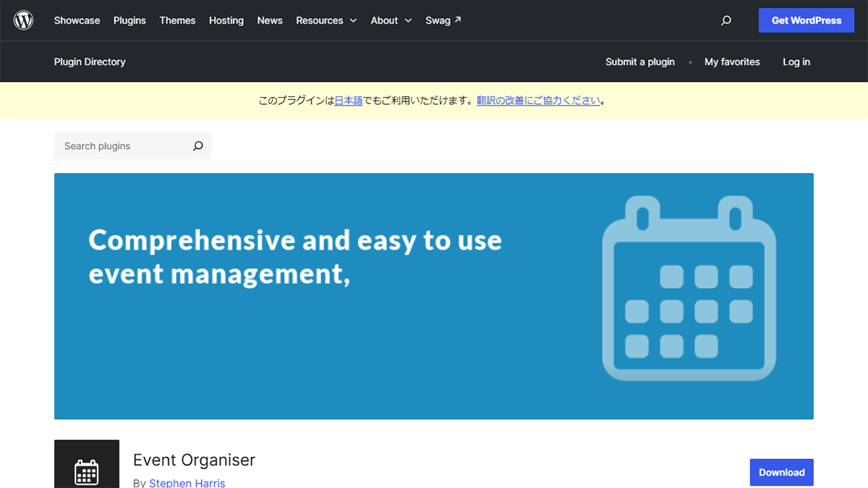Screen dimensions: 868x488
Task: Click the Download button
Action: tap(782, 472)
